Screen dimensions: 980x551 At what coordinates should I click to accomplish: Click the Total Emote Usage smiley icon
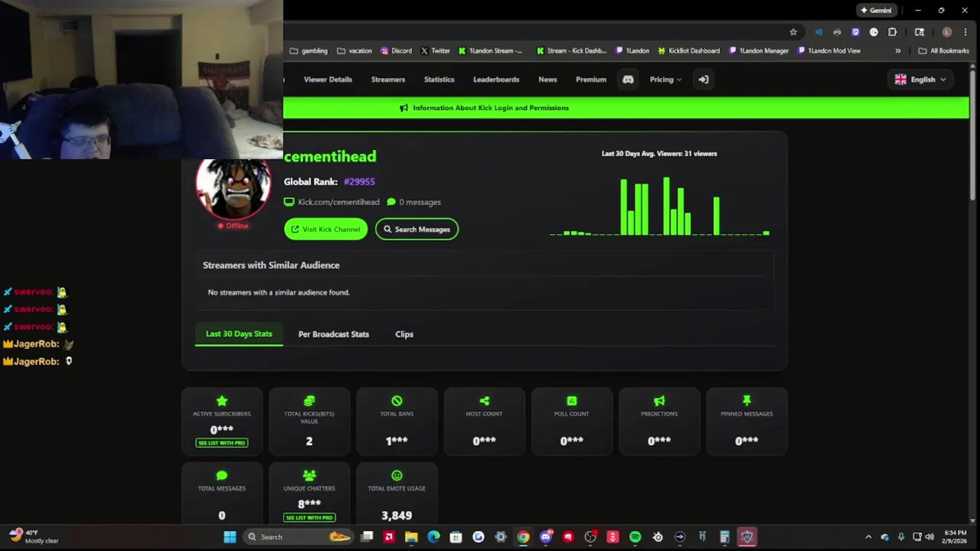point(397,475)
